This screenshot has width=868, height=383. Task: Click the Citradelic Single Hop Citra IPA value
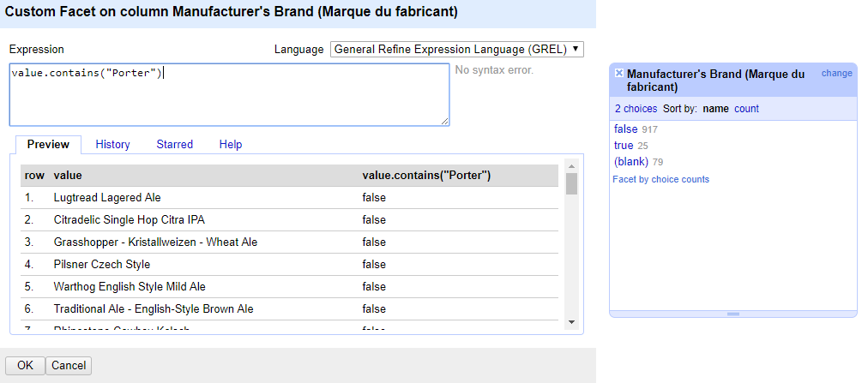(129, 220)
